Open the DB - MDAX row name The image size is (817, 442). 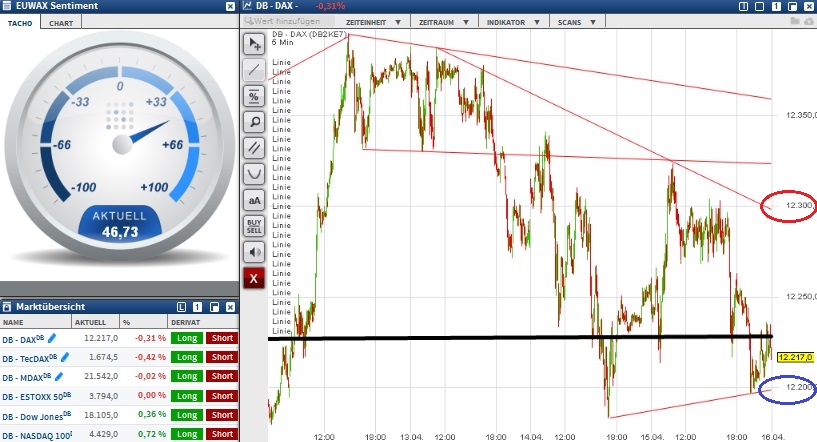coord(27,377)
